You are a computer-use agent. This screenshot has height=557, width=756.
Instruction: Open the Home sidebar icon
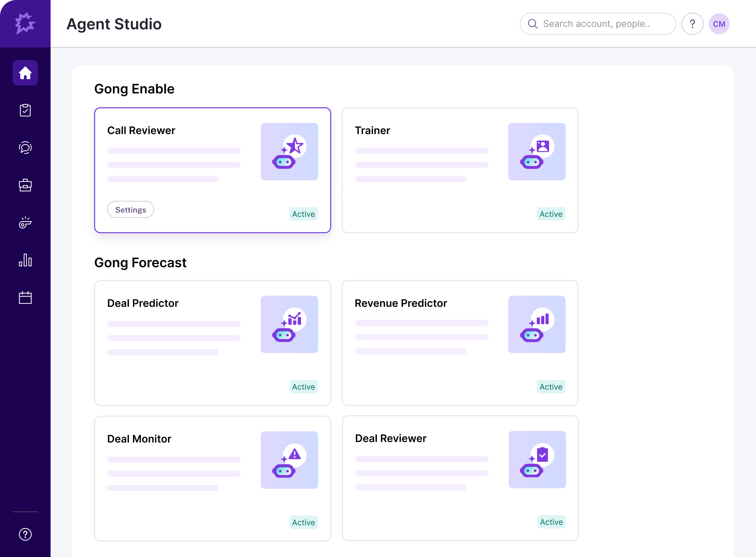(x=25, y=73)
